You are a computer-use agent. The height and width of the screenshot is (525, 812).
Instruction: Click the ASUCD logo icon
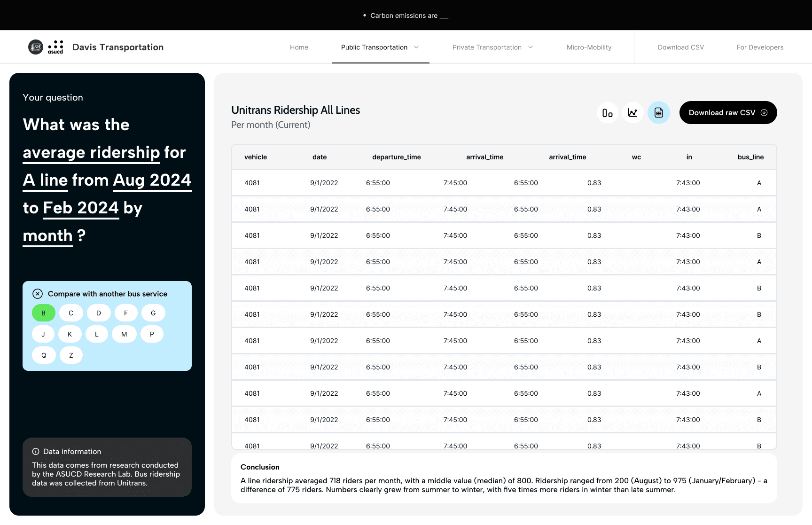click(55, 47)
